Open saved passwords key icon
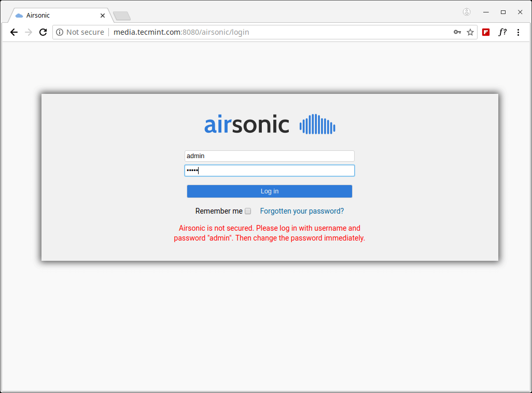Image resolution: width=532 pixels, height=393 pixels. click(x=457, y=32)
